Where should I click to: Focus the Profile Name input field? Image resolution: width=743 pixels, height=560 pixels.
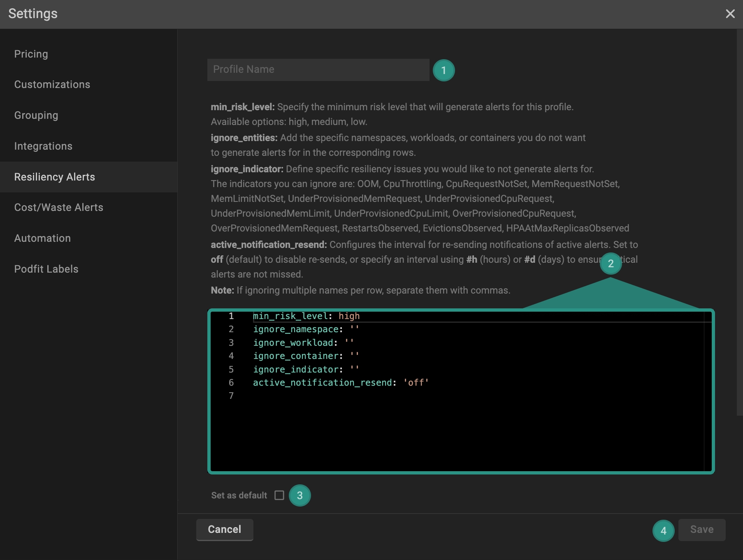tap(318, 69)
